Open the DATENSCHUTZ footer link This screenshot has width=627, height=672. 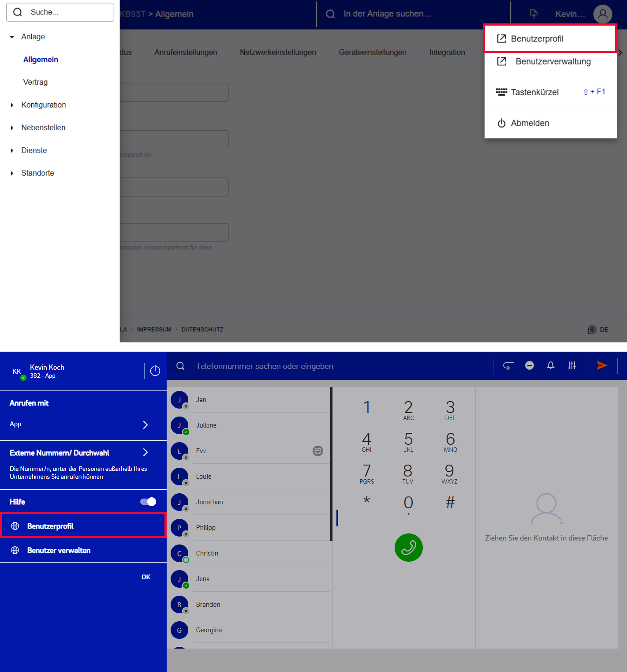pyautogui.click(x=202, y=330)
